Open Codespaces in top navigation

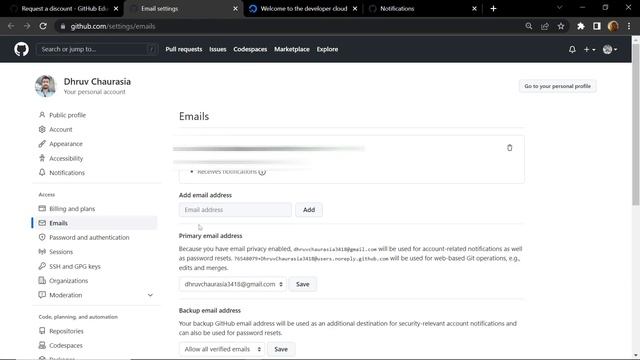point(250,49)
